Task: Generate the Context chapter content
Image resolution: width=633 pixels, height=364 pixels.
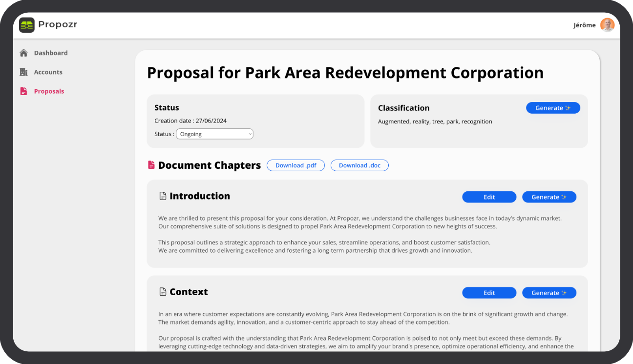Action: (x=549, y=293)
